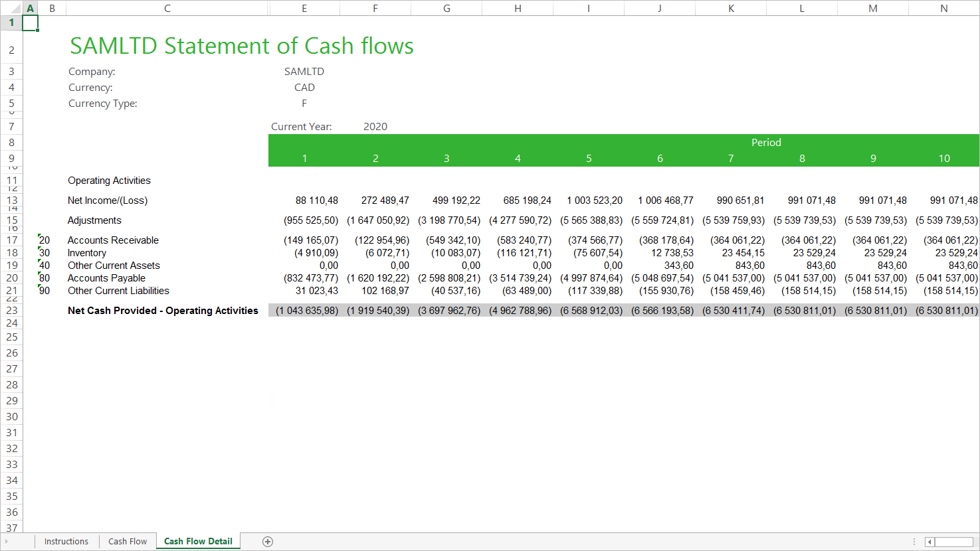This screenshot has height=551, width=980.
Task: Click the SAMLTD Statement of Cash flows title
Action: 242,46
